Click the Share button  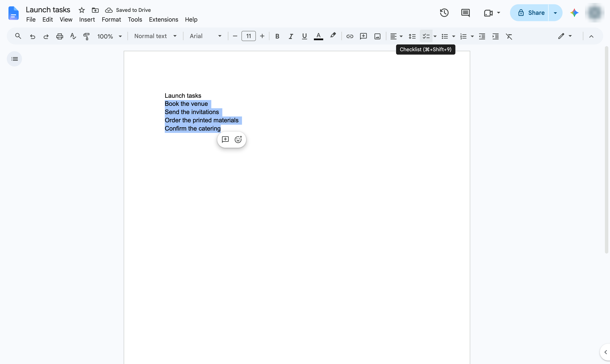tap(530, 13)
